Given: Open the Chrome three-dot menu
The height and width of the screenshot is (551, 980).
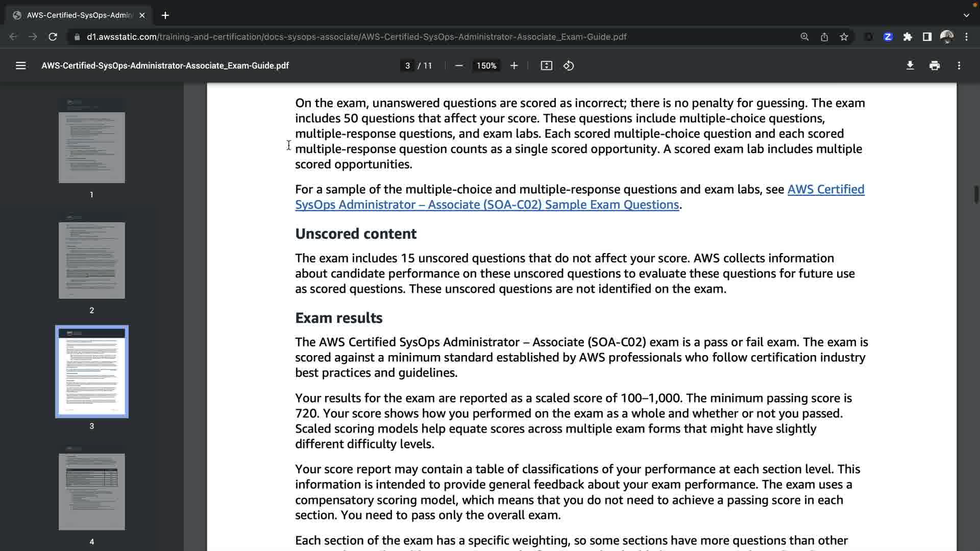Looking at the screenshot, I should (966, 37).
